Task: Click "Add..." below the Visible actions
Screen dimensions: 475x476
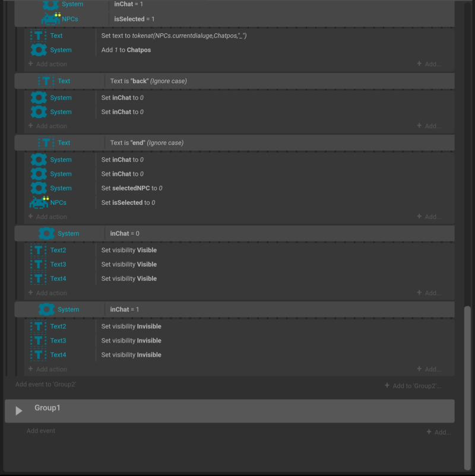Action: 429,293
